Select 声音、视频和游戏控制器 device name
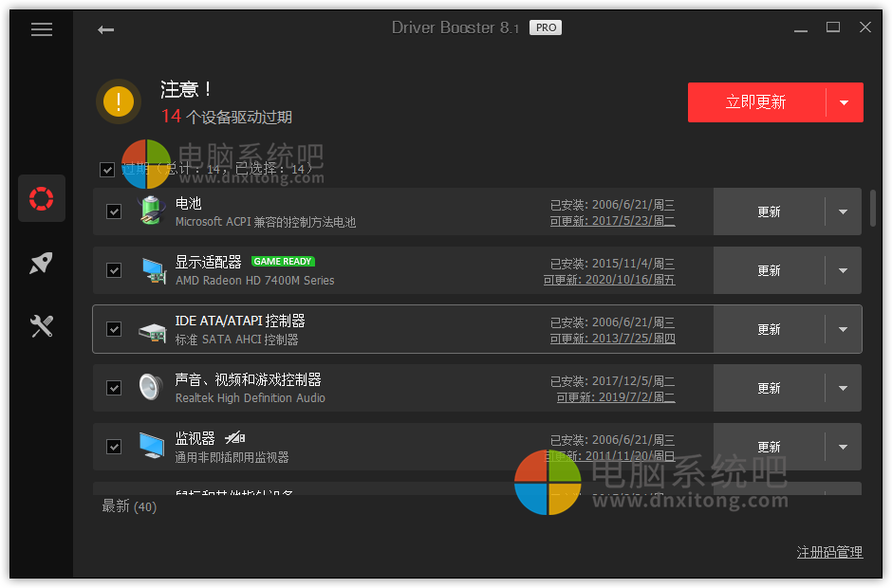This screenshot has height=588, width=892. click(248, 379)
